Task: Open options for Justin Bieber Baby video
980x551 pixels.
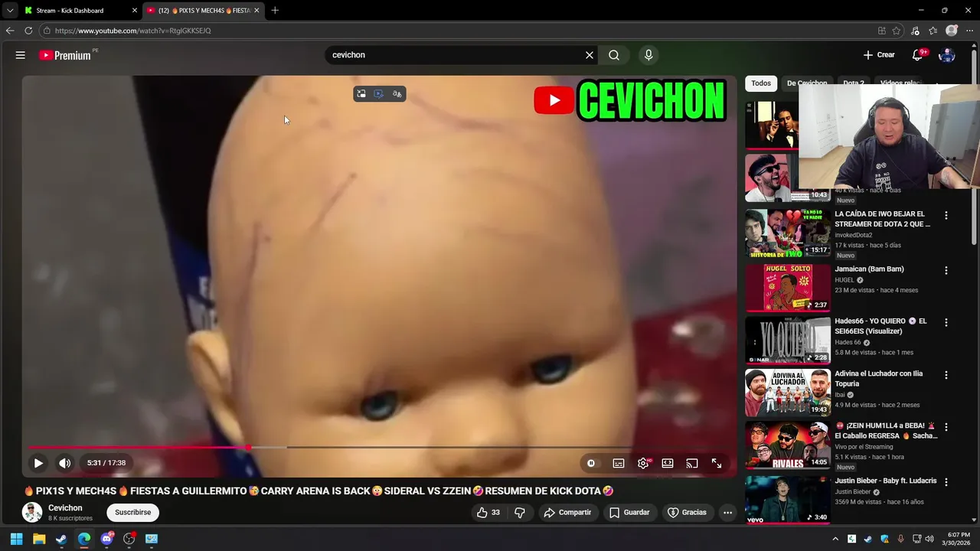Action: (946, 482)
